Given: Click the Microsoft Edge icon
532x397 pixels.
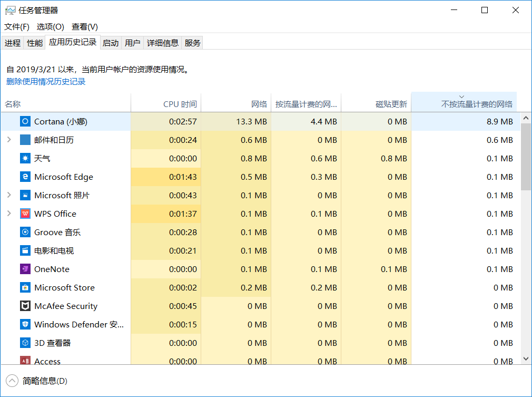Looking at the screenshot, I should (x=25, y=177).
